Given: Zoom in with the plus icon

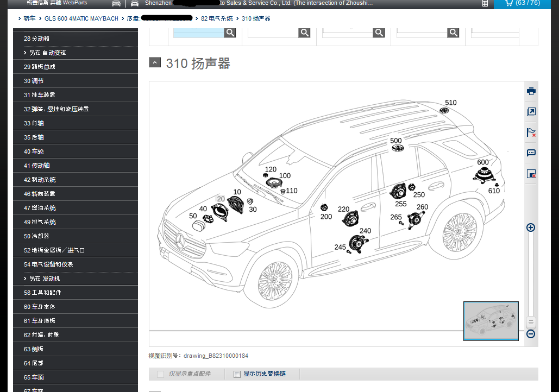Looking at the screenshot, I should coord(531,227).
